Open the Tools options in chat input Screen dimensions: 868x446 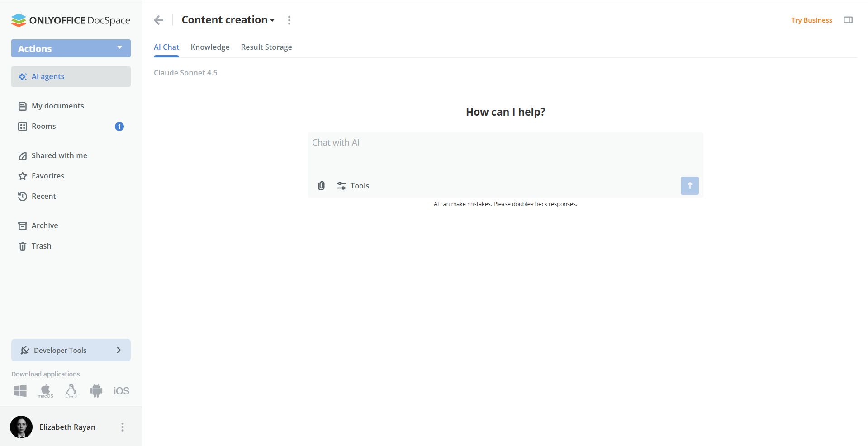coord(353,185)
